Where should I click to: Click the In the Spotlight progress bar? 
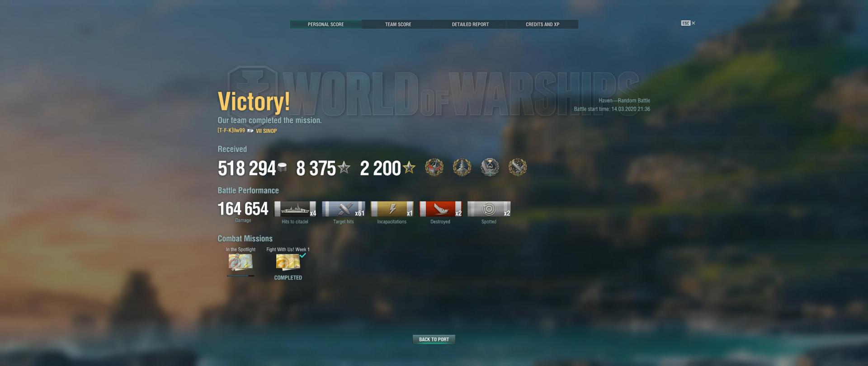coord(241,276)
